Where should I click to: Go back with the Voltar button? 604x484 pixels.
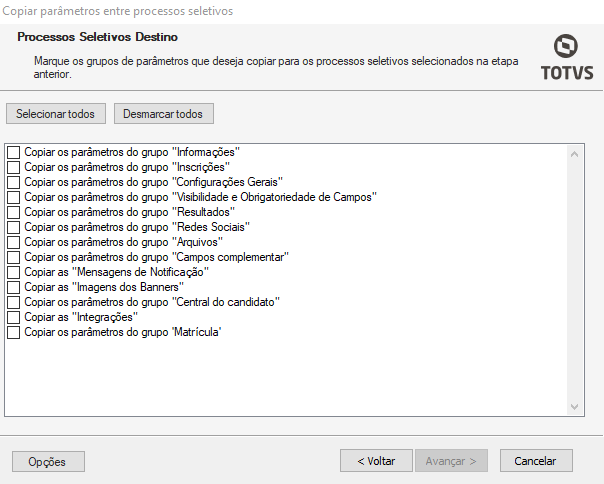375,461
